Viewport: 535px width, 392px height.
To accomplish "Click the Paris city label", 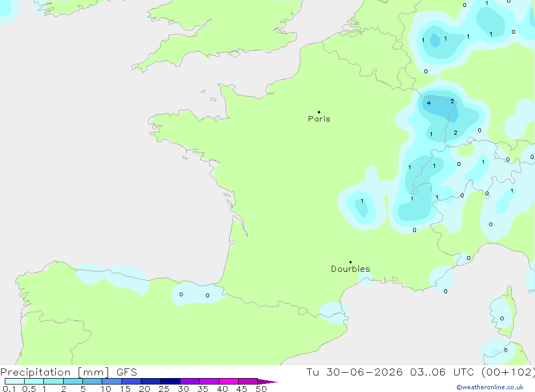I will (319, 119).
